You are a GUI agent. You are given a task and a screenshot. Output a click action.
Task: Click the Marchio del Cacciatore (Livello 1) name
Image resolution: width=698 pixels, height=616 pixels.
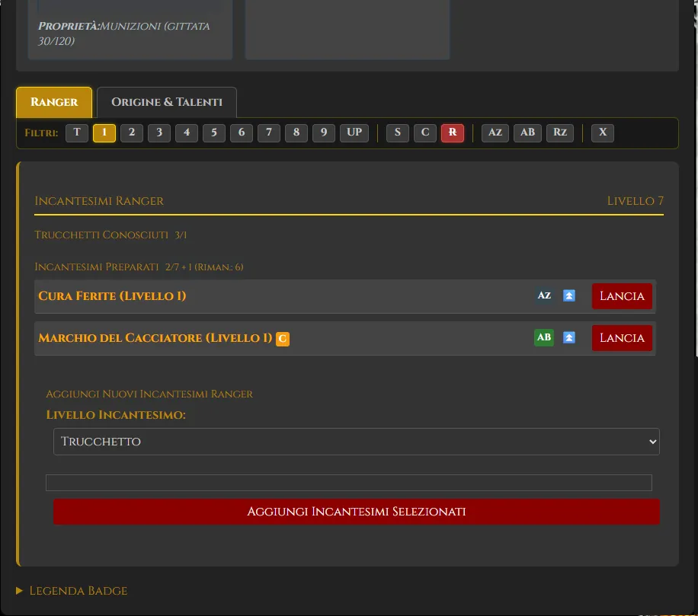[155, 338]
